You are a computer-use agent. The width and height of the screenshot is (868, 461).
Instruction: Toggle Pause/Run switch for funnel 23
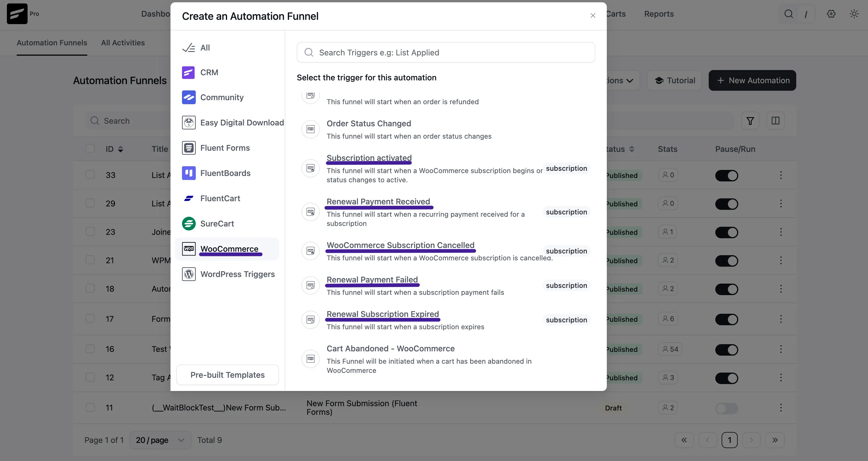pos(726,233)
